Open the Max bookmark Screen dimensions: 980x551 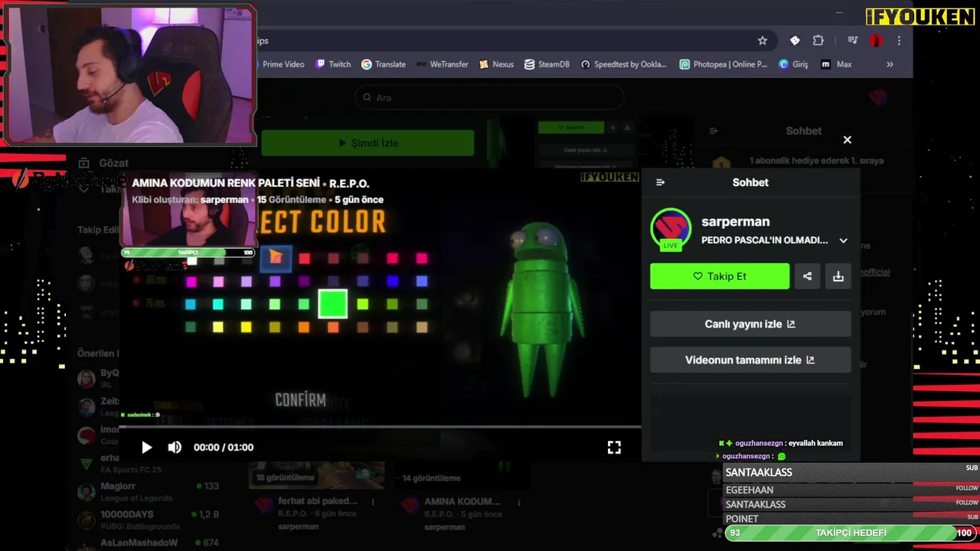point(836,64)
